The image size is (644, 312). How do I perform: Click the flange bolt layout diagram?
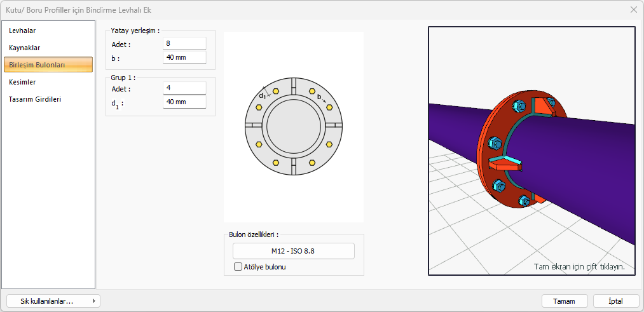(294, 127)
